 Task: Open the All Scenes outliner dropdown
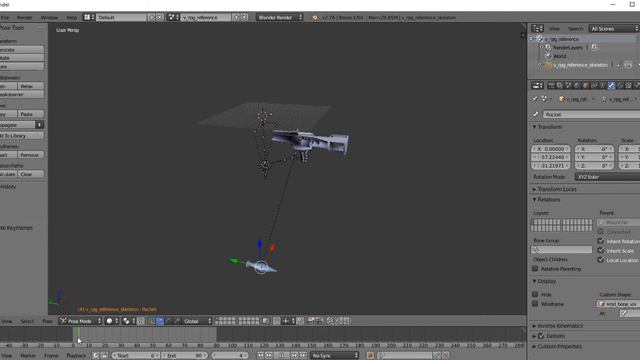(614, 28)
